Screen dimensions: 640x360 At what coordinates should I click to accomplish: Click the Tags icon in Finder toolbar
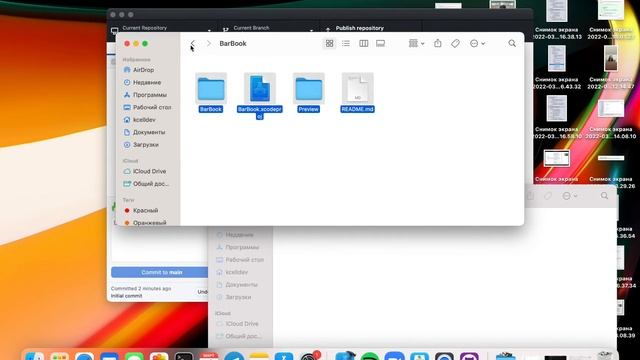(x=456, y=43)
